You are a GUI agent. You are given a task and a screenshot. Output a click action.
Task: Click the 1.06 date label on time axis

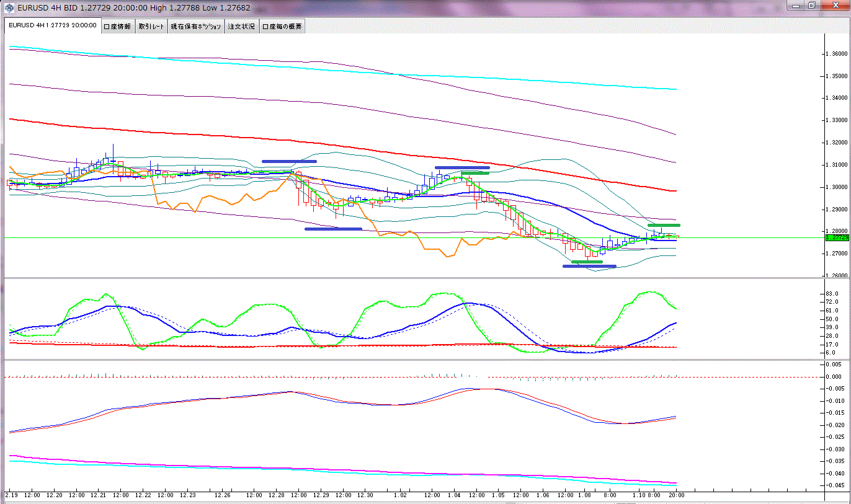[543, 496]
